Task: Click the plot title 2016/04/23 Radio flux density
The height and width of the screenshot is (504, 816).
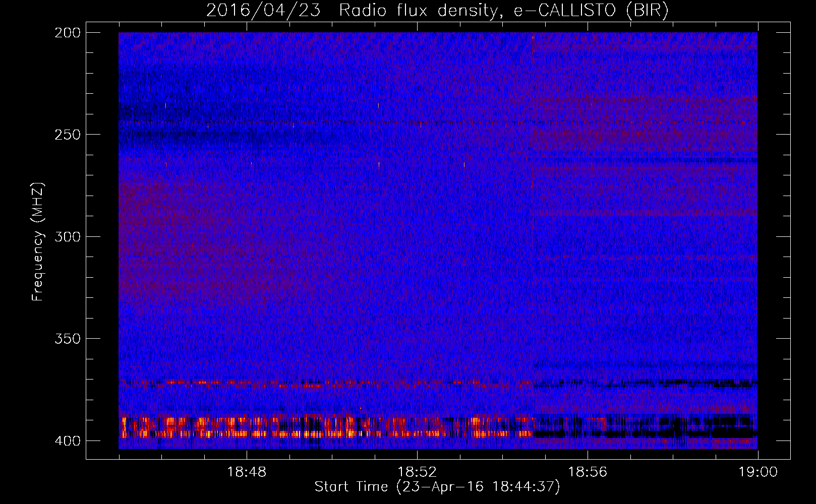Action: 437,11
